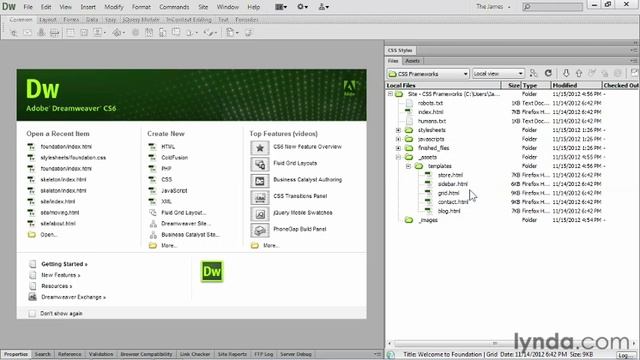Open the Tag Chooser

pos(249,33)
